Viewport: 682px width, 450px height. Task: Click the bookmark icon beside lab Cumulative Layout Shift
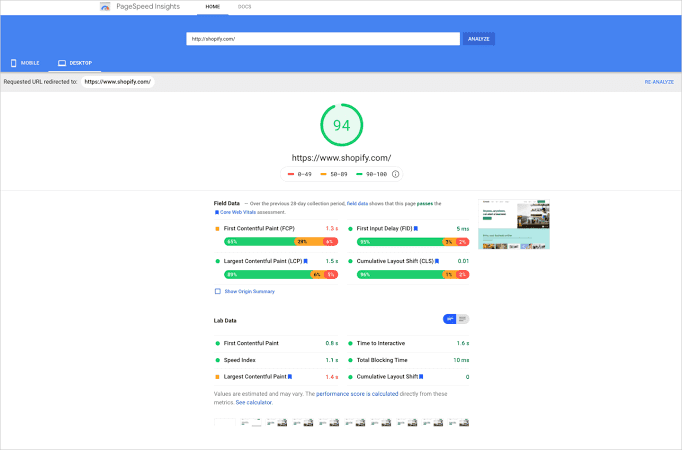tap(421, 377)
